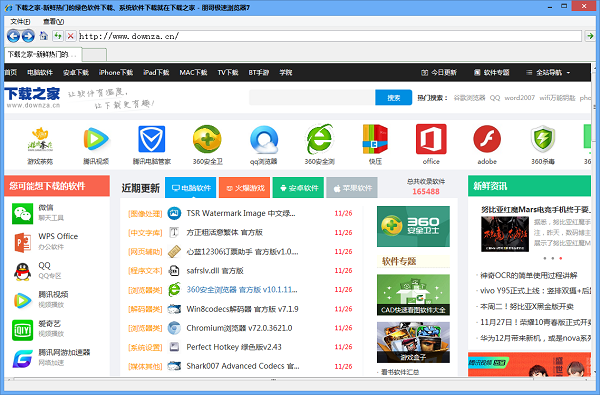Click the 下载之家 site logo
This screenshot has width=600, height=395.
33,98
